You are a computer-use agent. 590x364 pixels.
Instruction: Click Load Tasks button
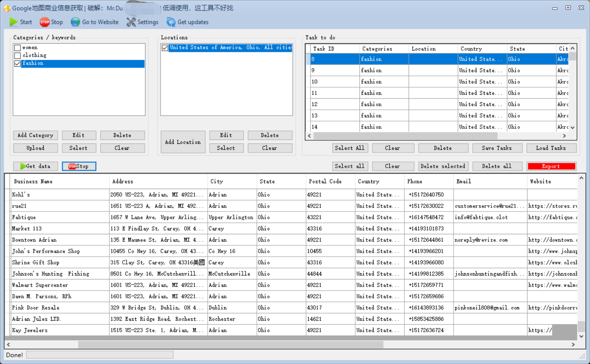point(551,148)
